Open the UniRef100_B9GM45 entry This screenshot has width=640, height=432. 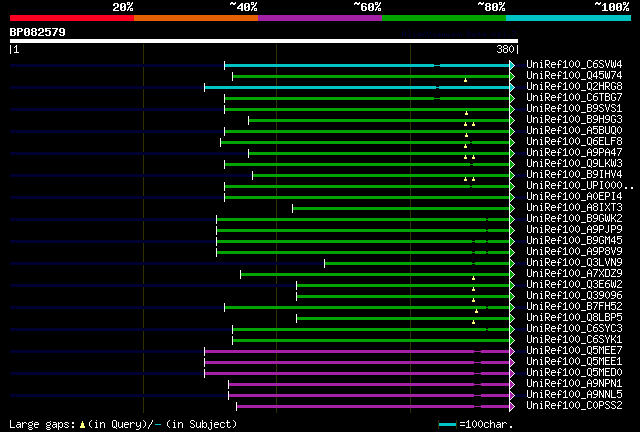[x=574, y=241]
